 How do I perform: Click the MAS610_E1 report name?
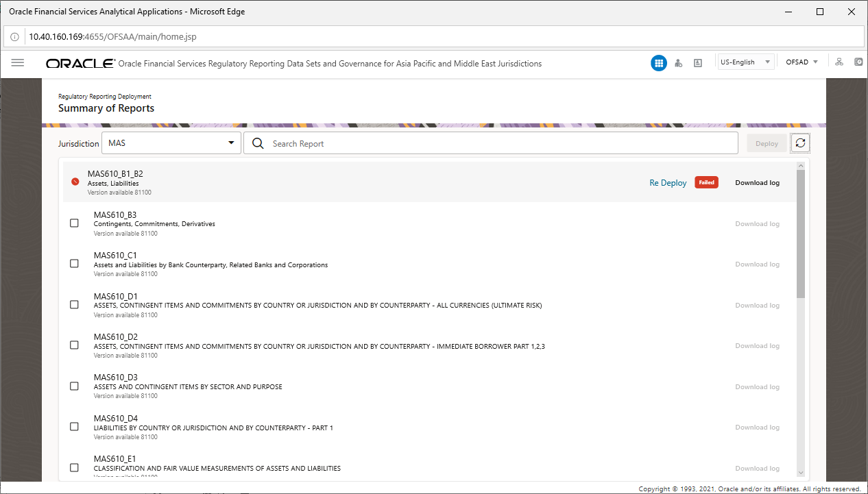(x=114, y=459)
